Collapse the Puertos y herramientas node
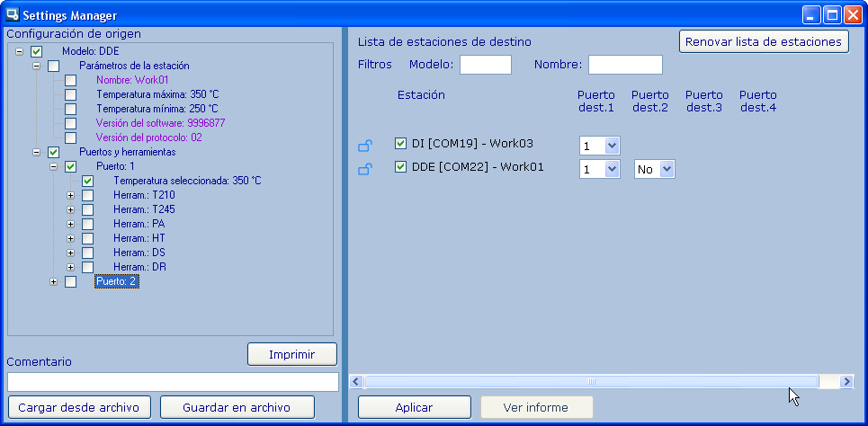The height and width of the screenshot is (426, 868). (37, 152)
